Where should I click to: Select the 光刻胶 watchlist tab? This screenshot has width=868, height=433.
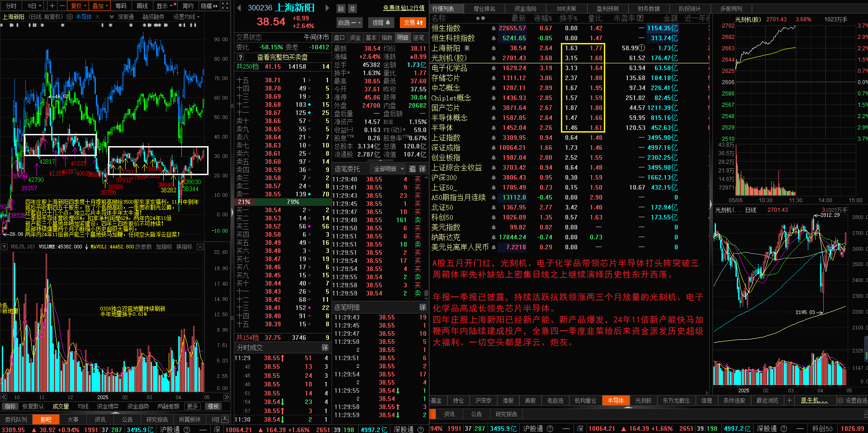643,400
